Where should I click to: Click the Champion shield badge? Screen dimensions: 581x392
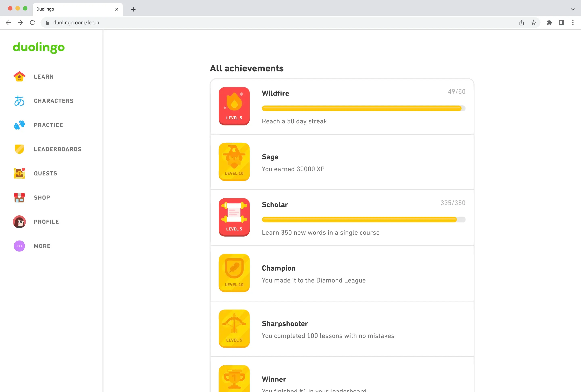click(234, 273)
